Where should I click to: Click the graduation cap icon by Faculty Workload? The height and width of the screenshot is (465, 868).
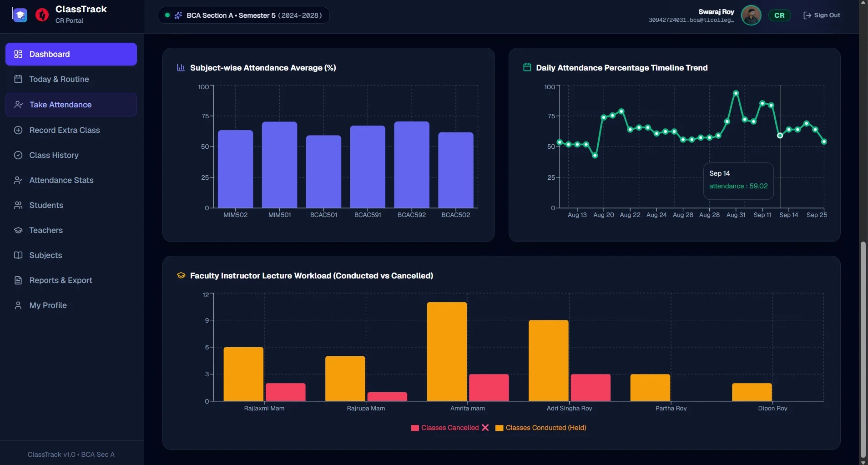181,275
